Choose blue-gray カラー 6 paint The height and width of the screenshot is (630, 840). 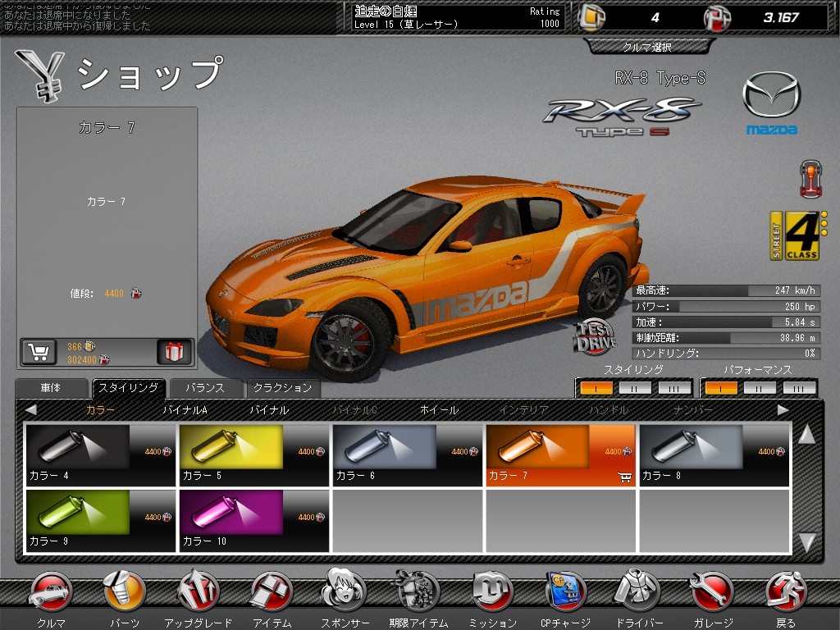[x=407, y=455]
